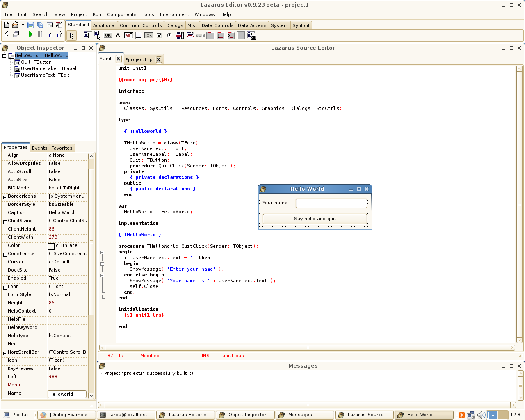Pick TMemo component from palette
The width and height of the screenshot is (525, 420).
[139, 35]
